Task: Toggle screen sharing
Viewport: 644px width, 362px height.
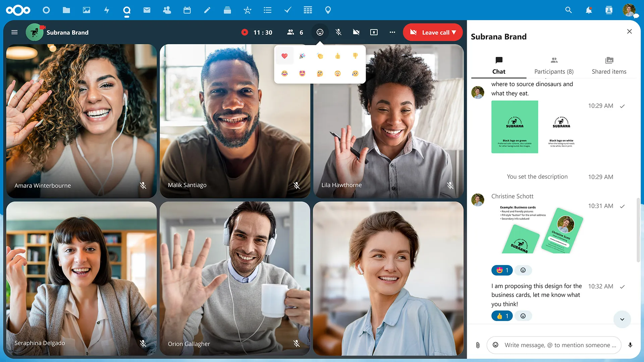Action: click(374, 32)
